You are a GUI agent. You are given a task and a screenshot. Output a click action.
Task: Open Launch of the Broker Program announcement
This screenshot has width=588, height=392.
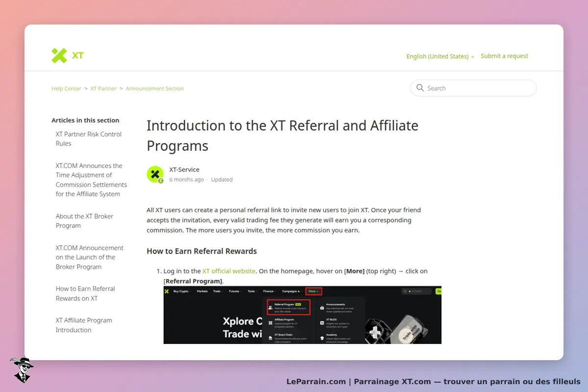(x=89, y=257)
